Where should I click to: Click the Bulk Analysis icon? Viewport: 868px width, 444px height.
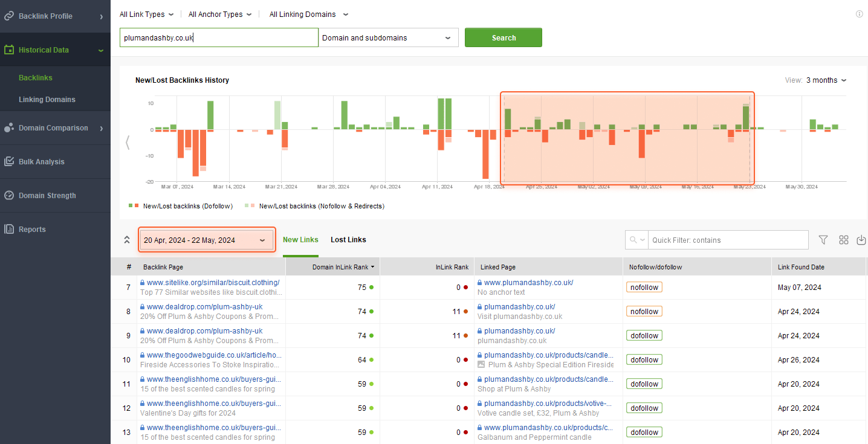point(9,161)
